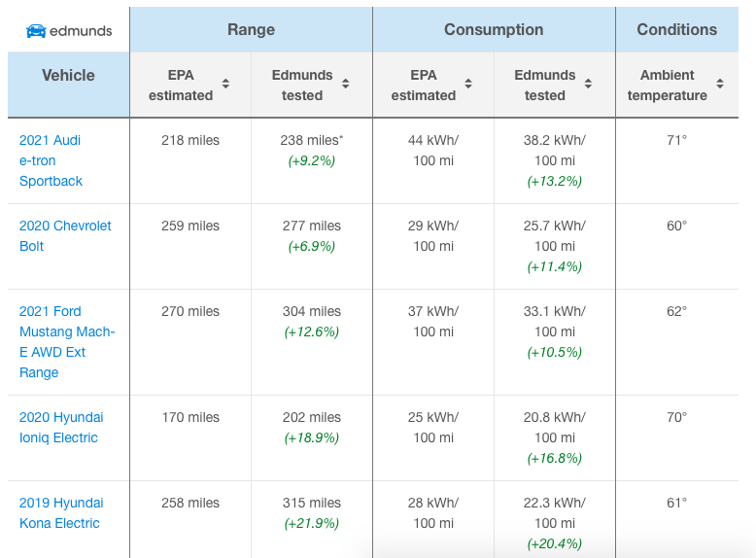Click the Edmunds car logo

tap(36, 31)
